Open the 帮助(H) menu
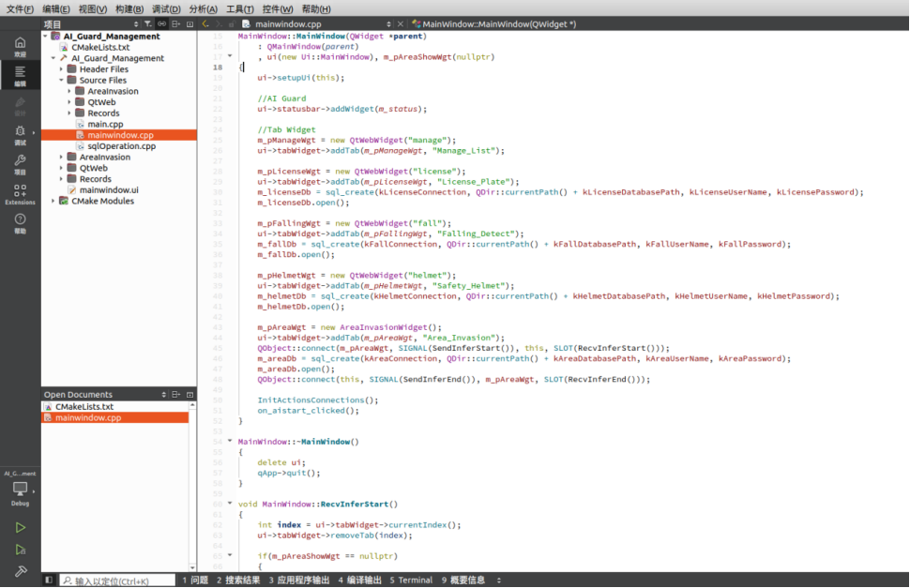The width and height of the screenshot is (910, 588). [316, 9]
